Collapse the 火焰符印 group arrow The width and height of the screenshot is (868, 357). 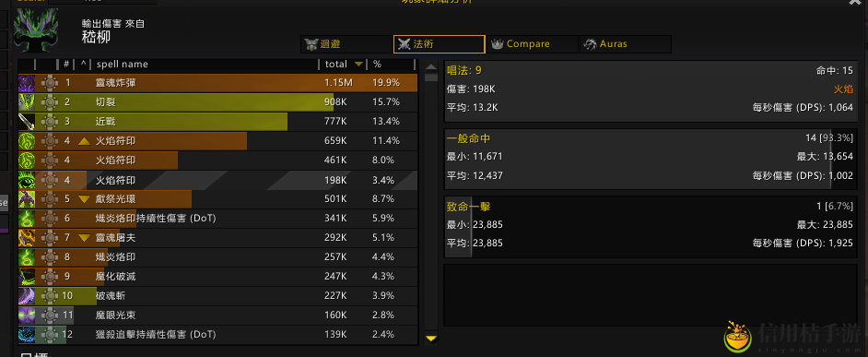84,141
